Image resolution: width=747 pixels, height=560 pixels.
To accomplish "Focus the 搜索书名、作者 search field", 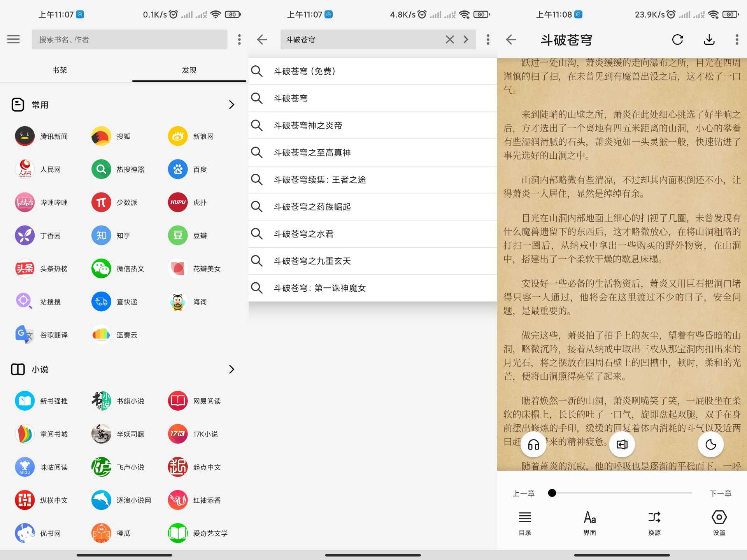I will (x=130, y=39).
